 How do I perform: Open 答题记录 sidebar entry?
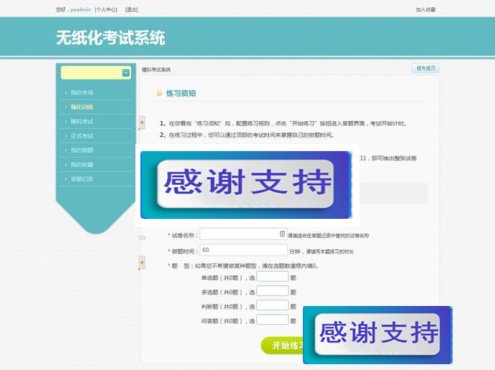[82, 179]
